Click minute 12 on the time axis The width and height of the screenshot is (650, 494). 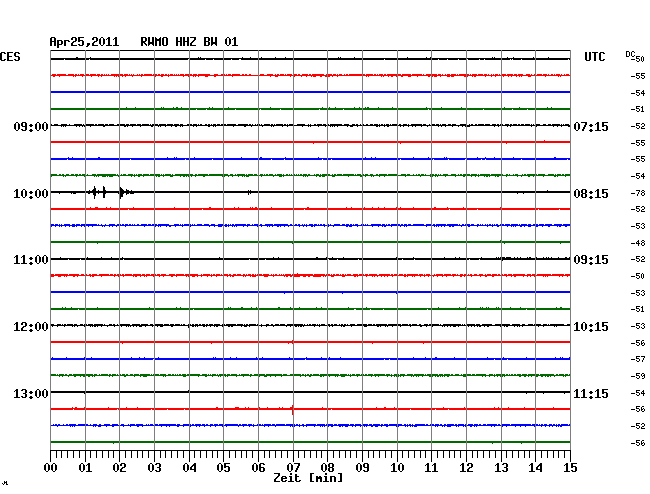click(466, 468)
